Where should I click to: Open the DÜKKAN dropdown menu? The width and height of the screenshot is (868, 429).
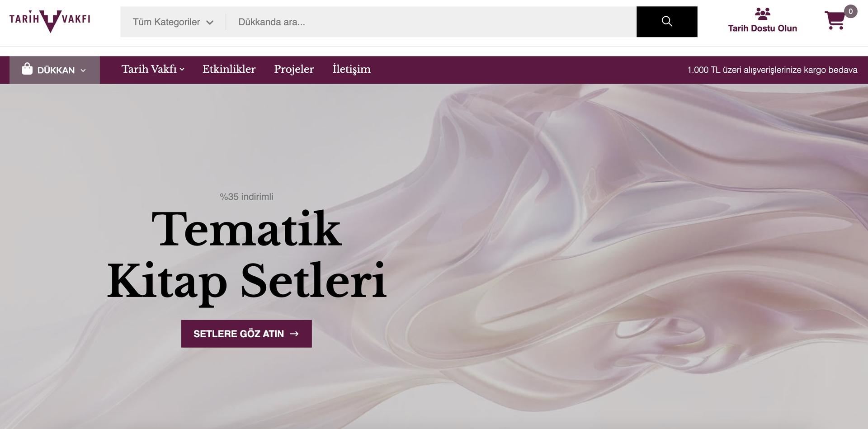55,70
